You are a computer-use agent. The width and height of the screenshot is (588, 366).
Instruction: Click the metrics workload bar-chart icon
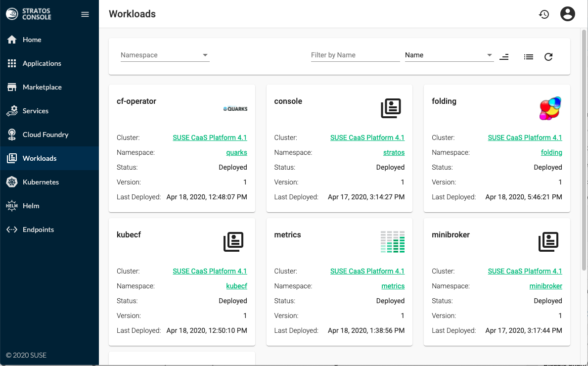coord(393,242)
